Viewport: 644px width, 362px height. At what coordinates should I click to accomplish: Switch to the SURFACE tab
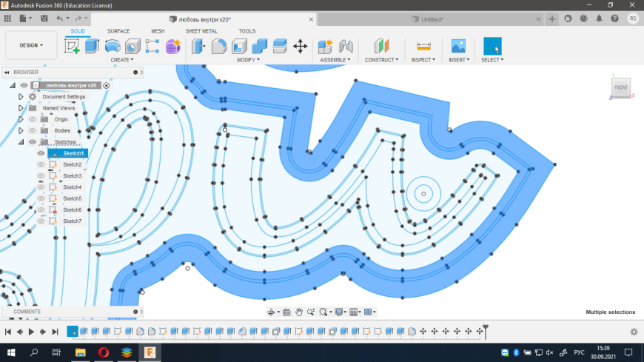pos(118,31)
